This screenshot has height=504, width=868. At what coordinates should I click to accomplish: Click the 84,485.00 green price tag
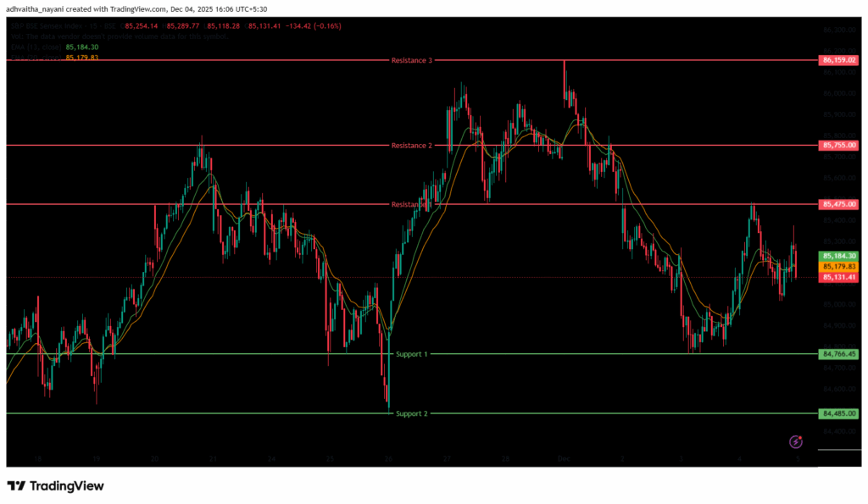pos(839,413)
